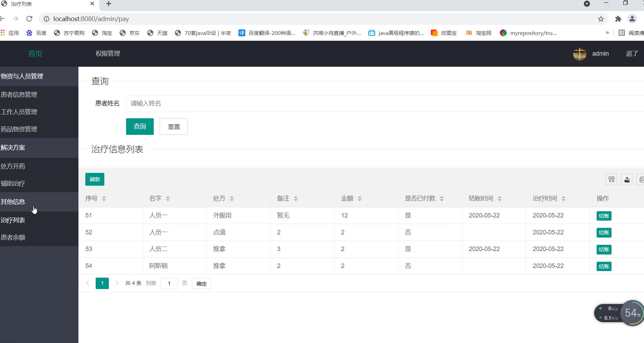Open Chrome tab search dropdown arrow

tap(587, 4)
